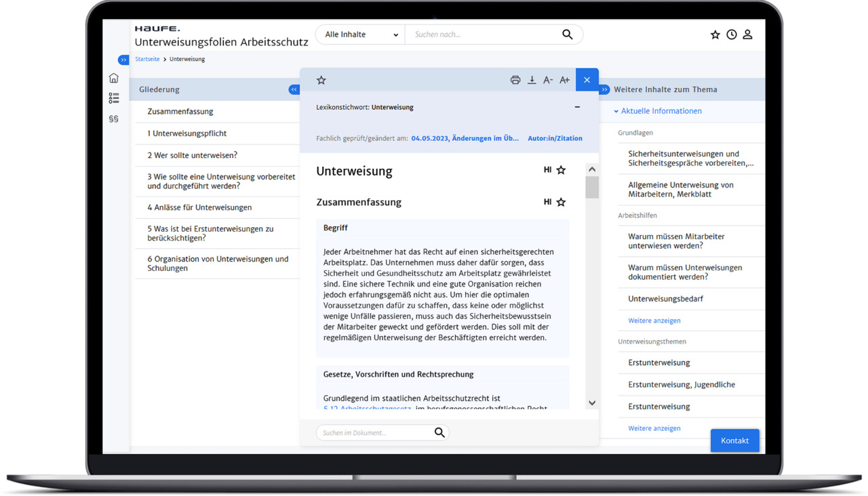Toggle favorite star beside Unterweisung heading

pyautogui.click(x=561, y=170)
